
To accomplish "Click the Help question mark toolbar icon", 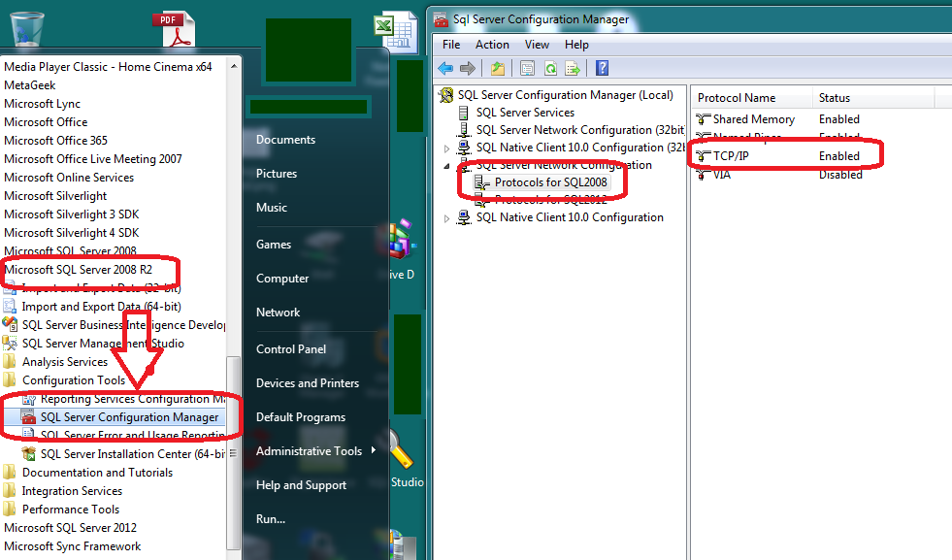I will [602, 68].
